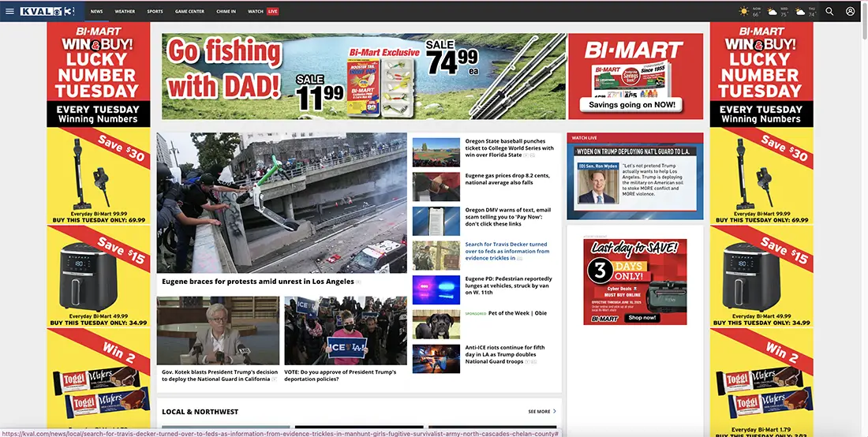The image size is (868, 437).
Task: Click the right Save $15 air fryer ad
Action: (761, 275)
